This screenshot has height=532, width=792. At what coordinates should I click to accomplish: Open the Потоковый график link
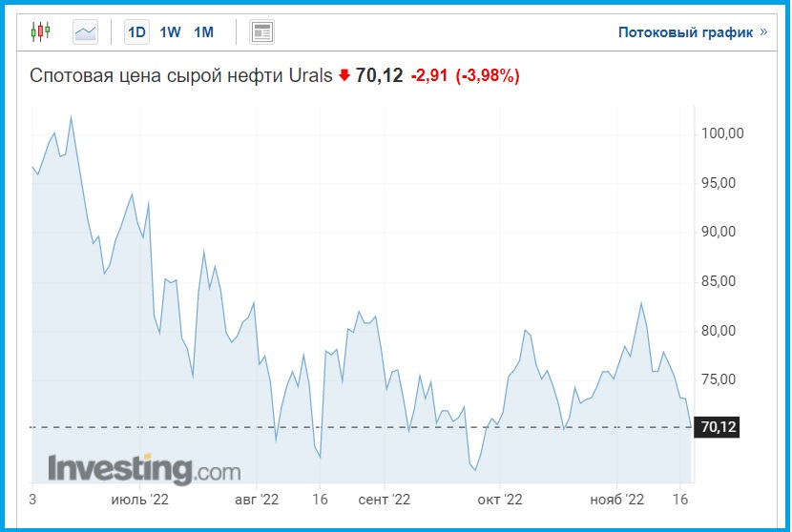click(x=685, y=32)
